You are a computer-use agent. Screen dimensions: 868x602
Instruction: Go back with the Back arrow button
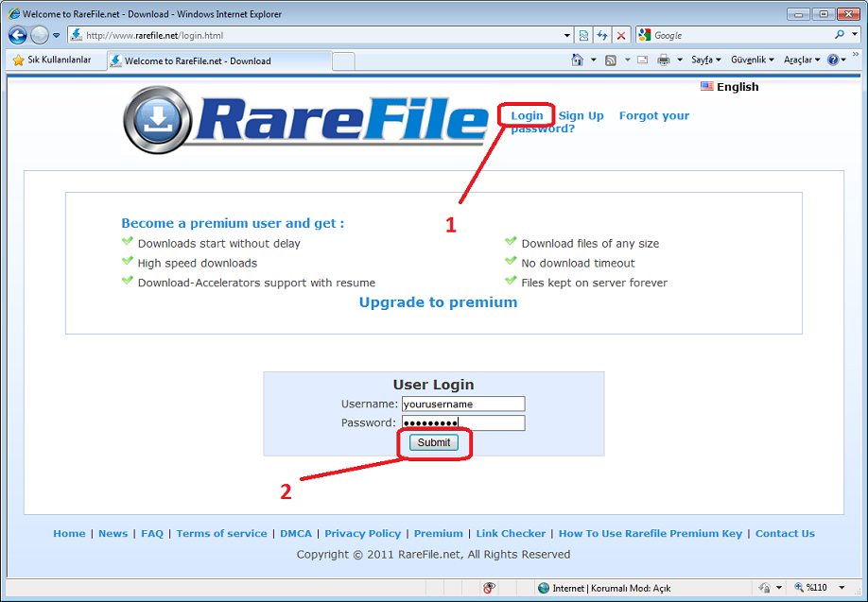click(18, 35)
